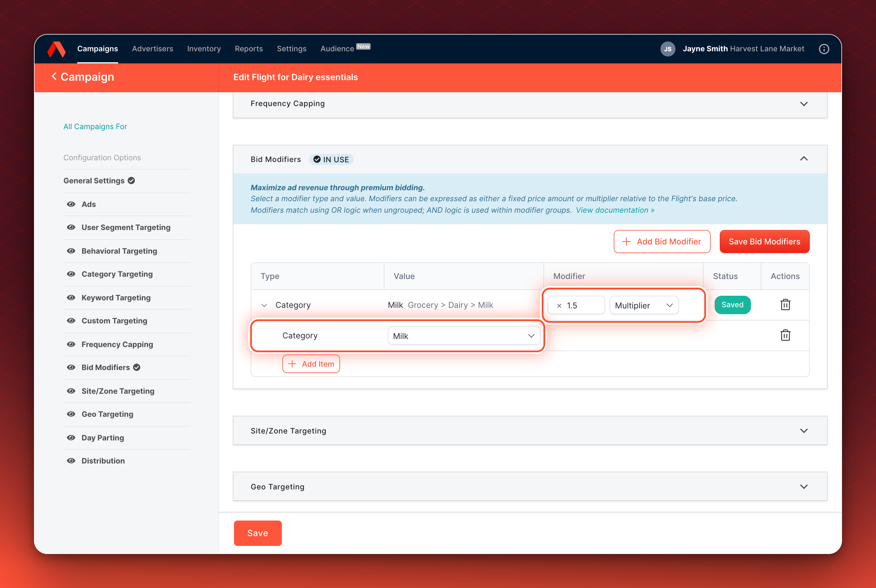
Task: Expand the Frequency Capping section chevron
Action: pos(804,104)
